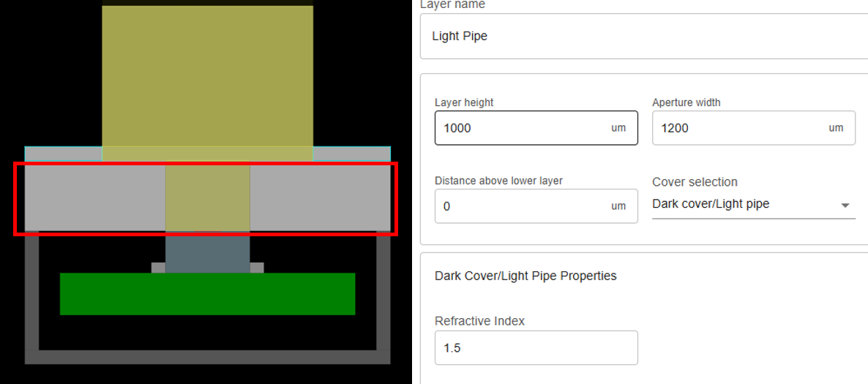Select the green PCB rectangle in the diagram
The height and width of the screenshot is (384, 868).
207,294
